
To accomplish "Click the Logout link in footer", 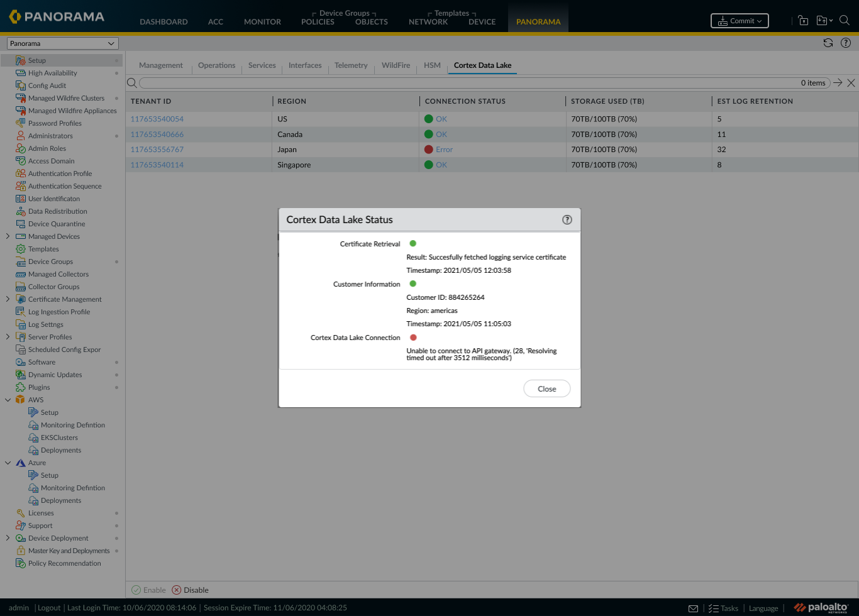I will (x=49, y=608).
